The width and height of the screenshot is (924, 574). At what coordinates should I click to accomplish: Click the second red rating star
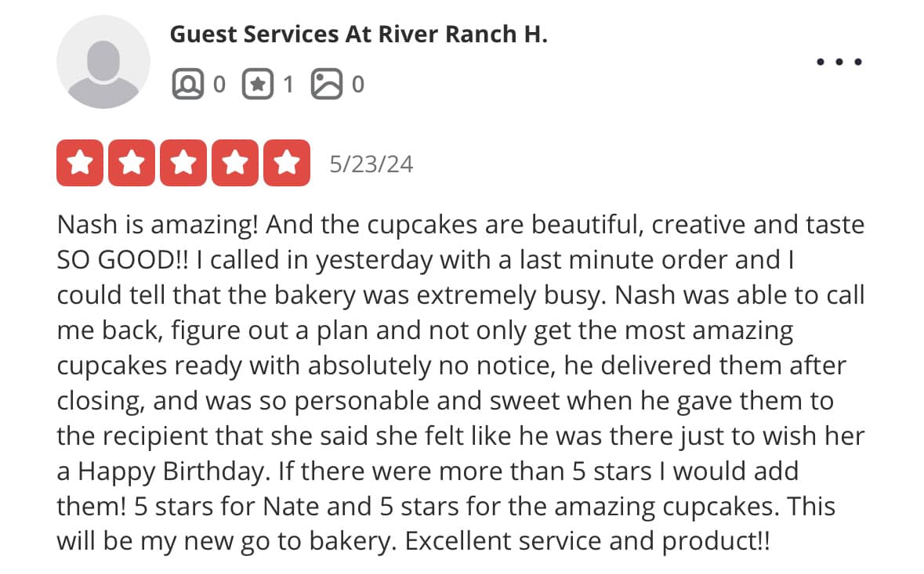[132, 163]
